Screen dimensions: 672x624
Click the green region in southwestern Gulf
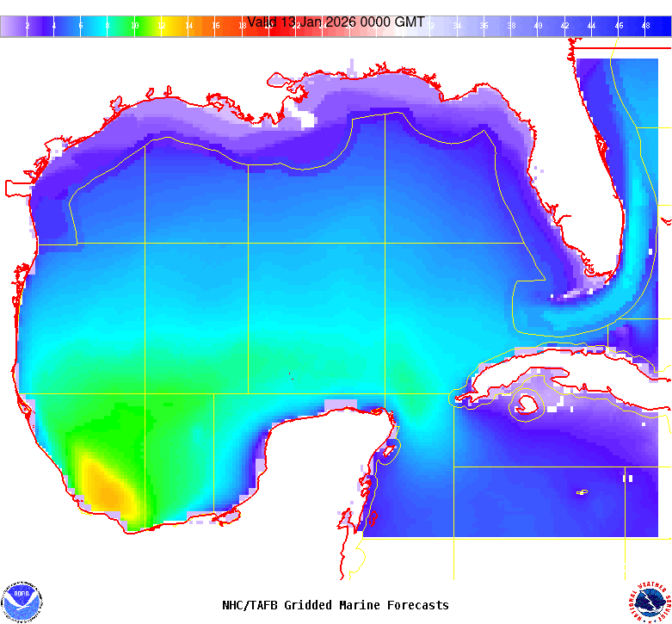129,430
